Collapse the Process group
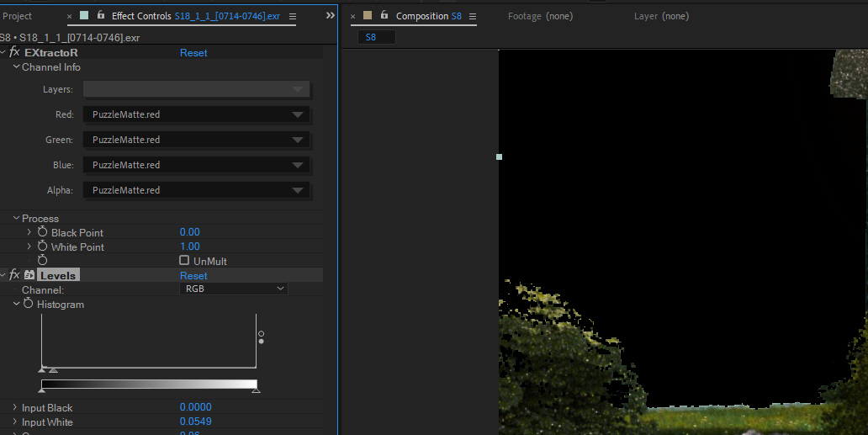Image resolution: width=868 pixels, height=435 pixels. (16, 218)
